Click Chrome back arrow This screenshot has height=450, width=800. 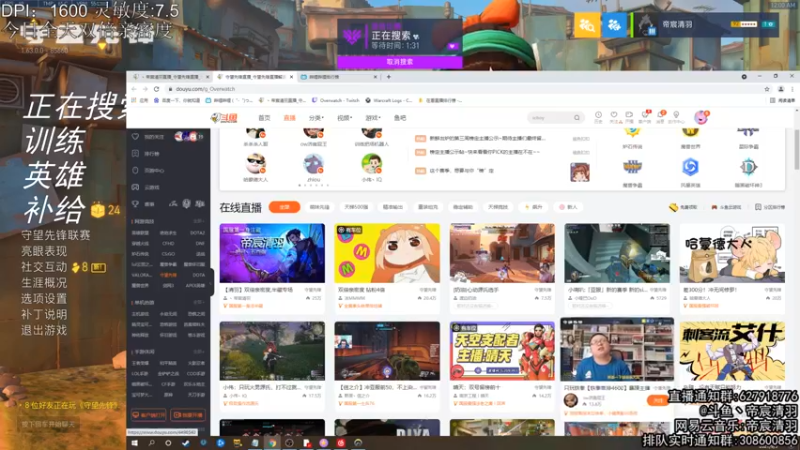tap(134, 89)
